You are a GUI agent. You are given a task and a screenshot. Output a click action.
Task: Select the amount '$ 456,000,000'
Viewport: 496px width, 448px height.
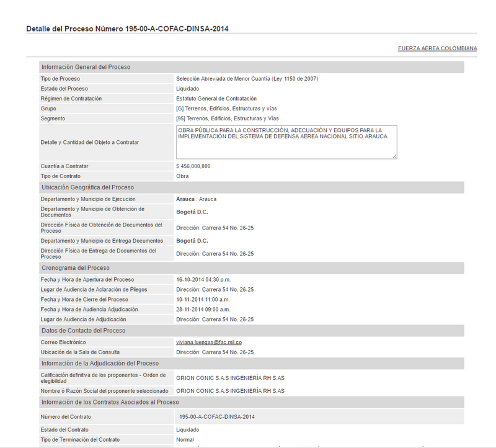click(193, 166)
